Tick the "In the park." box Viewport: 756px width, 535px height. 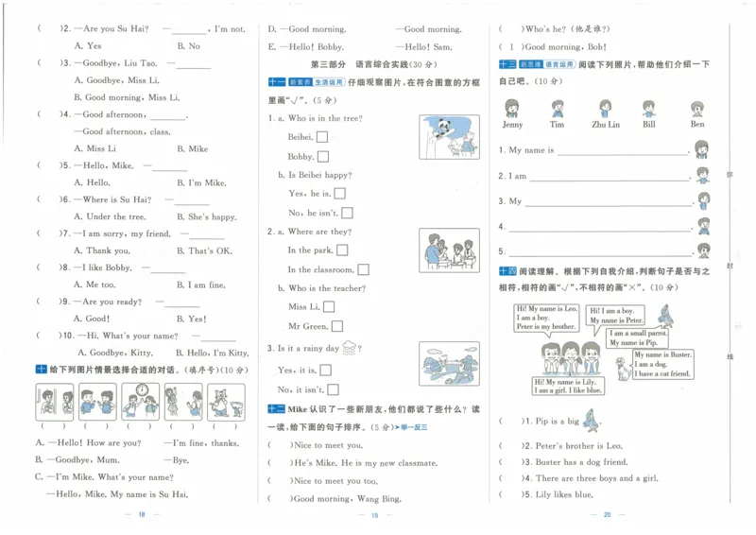click(342, 250)
